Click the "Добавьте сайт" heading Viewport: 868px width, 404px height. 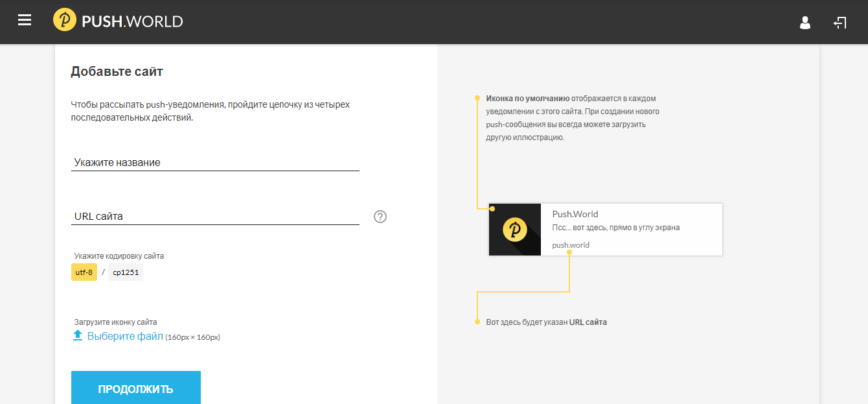117,71
